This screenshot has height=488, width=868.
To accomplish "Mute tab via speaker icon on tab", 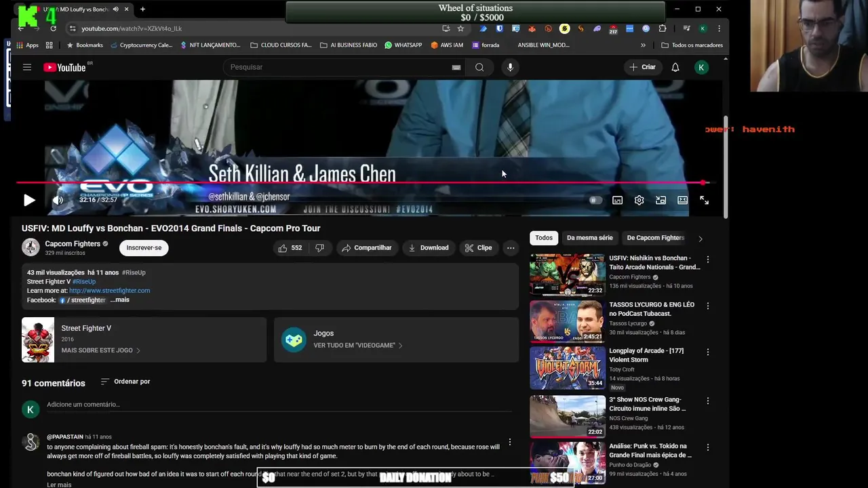I will click(x=115, y=9).
